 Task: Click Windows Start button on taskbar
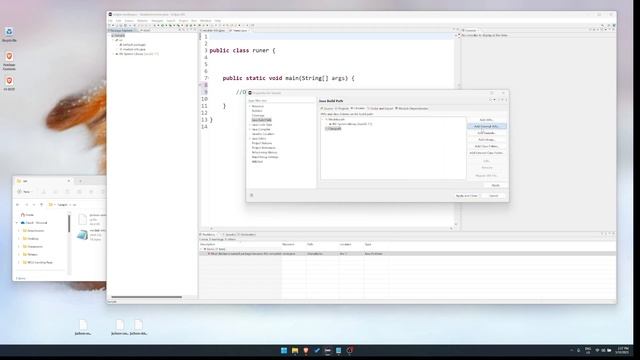pyautogui.click(x=284, y=350)
